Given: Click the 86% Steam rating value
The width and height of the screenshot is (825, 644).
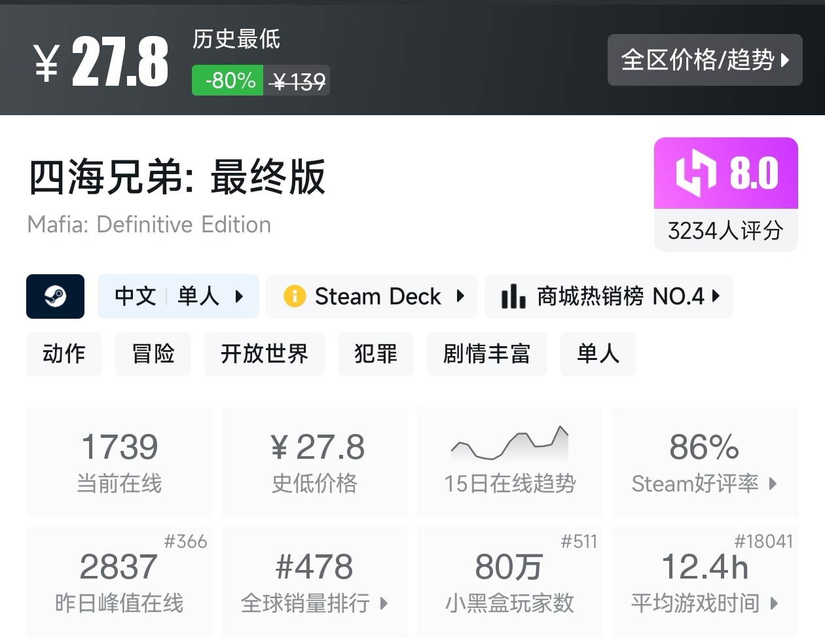Looking at the screenshot, I should [x=705, y=447].
